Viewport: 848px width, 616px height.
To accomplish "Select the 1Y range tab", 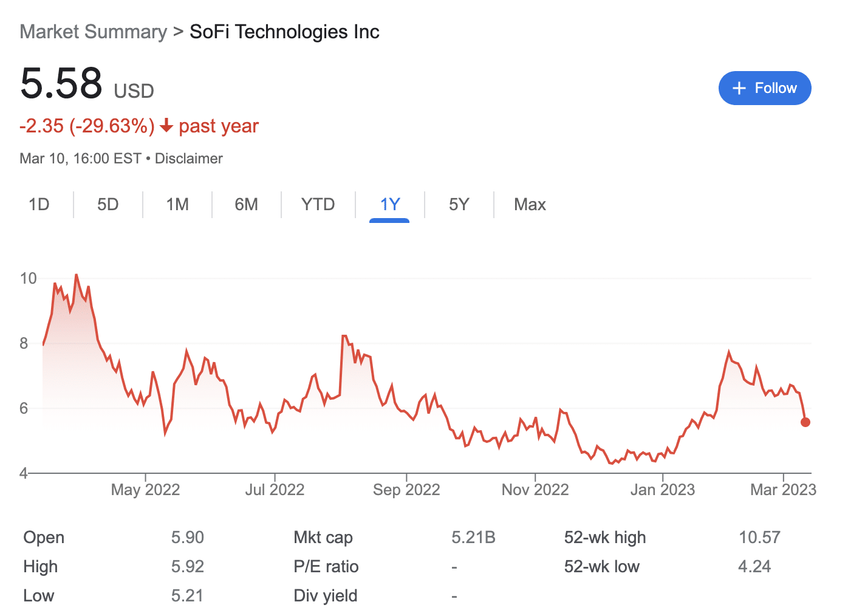I will 390,204.
